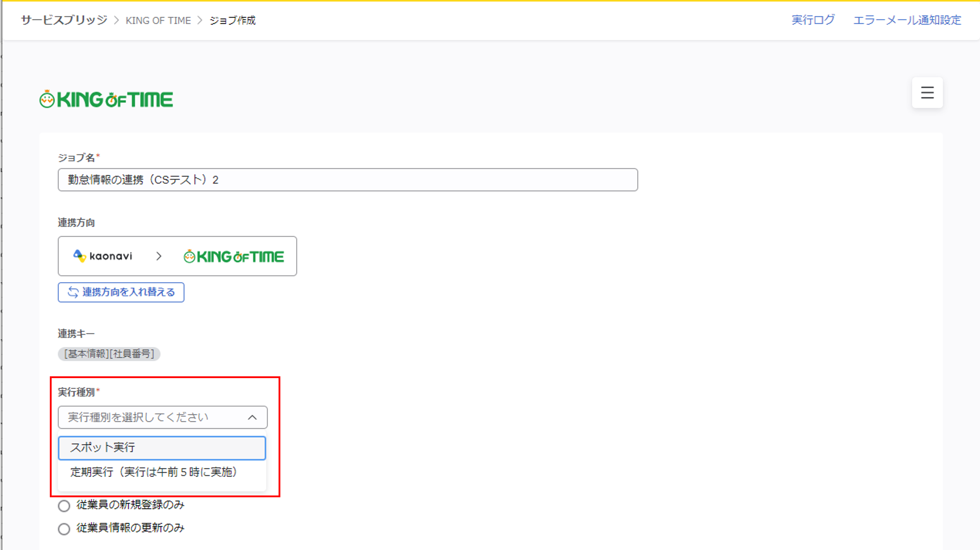980x550 pixels.
Task: Go to KING OF TIME breadcrumb
Action: tap(158, 21)
